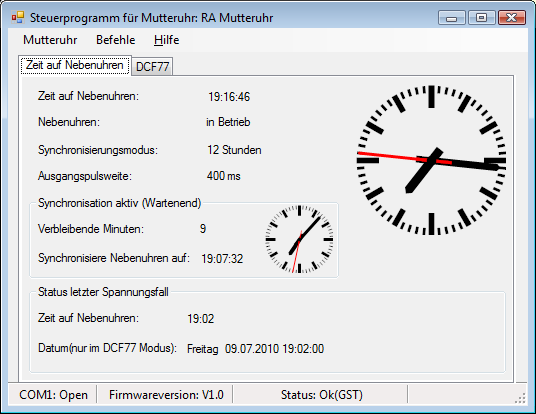Click the application icon in title bar
The image size is (536, 414).
click(18, 18)
